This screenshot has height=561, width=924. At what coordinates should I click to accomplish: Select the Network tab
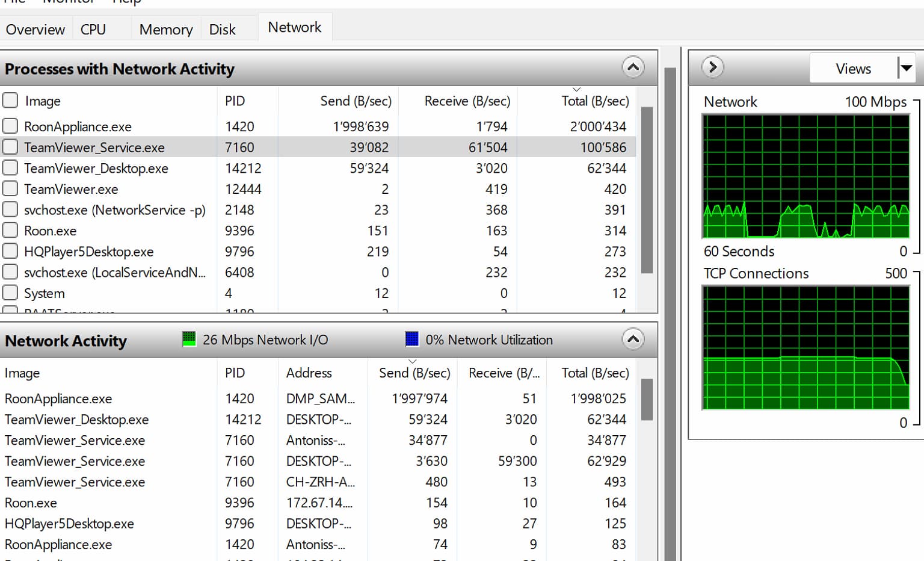295,27
